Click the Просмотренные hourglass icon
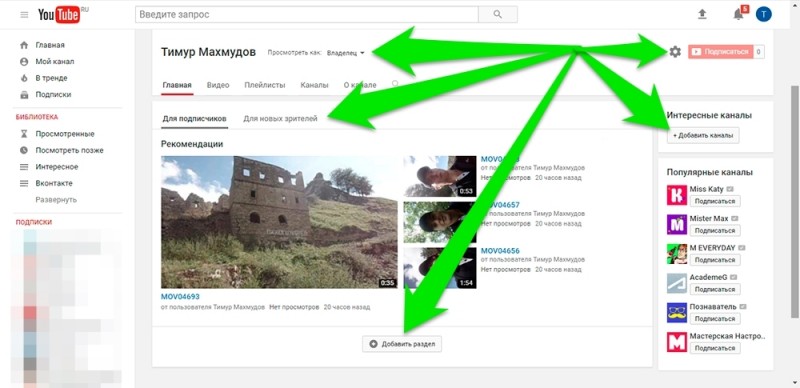Viewport: 800px width, 388px height. pyautogui.click(x=24, y=134)
